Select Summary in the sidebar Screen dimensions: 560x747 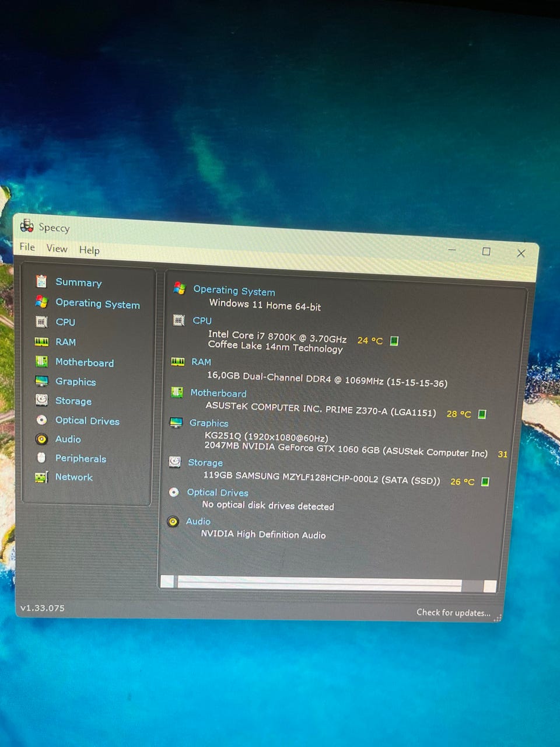[79, 282]
